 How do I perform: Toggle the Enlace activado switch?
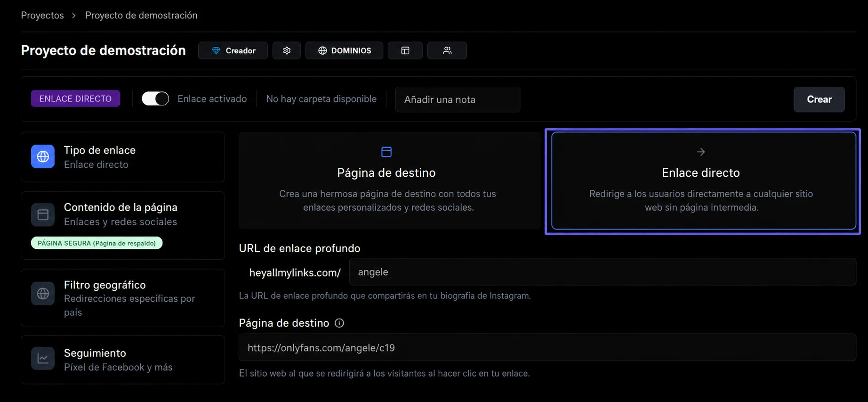155,98
